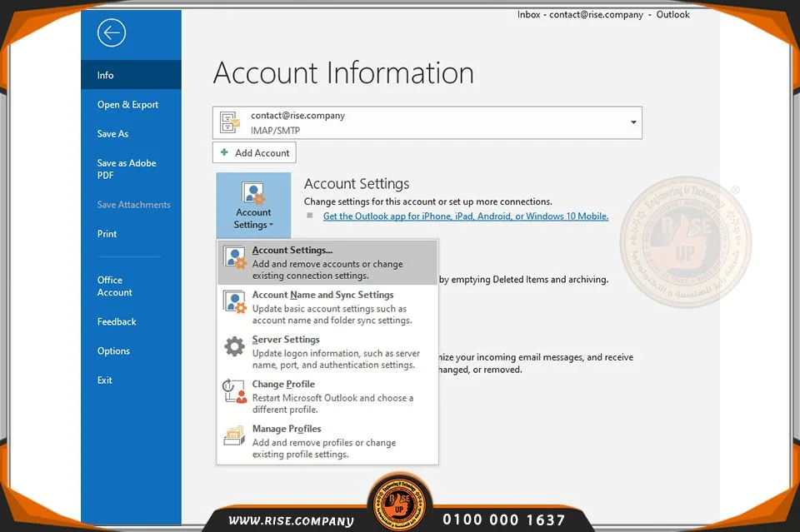Open Outlook Options
800x532 pixels.
(113, 351)
